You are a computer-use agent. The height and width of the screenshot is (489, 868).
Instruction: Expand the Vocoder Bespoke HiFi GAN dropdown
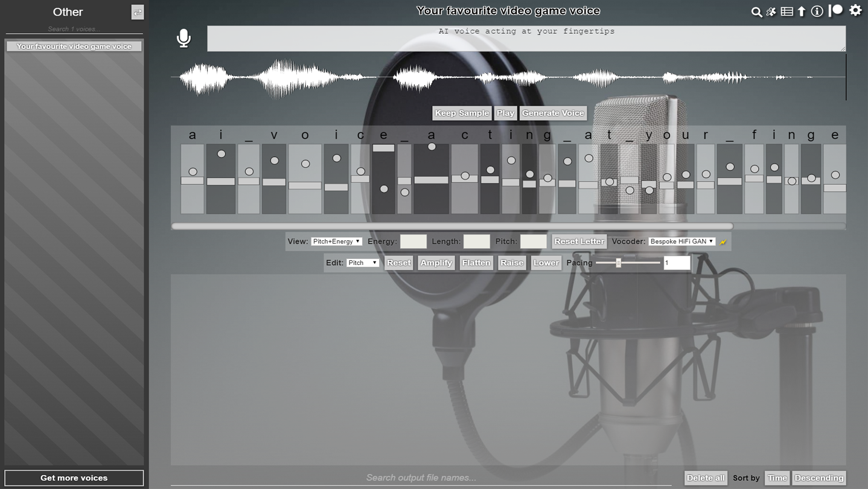click(x=681, y=241)
